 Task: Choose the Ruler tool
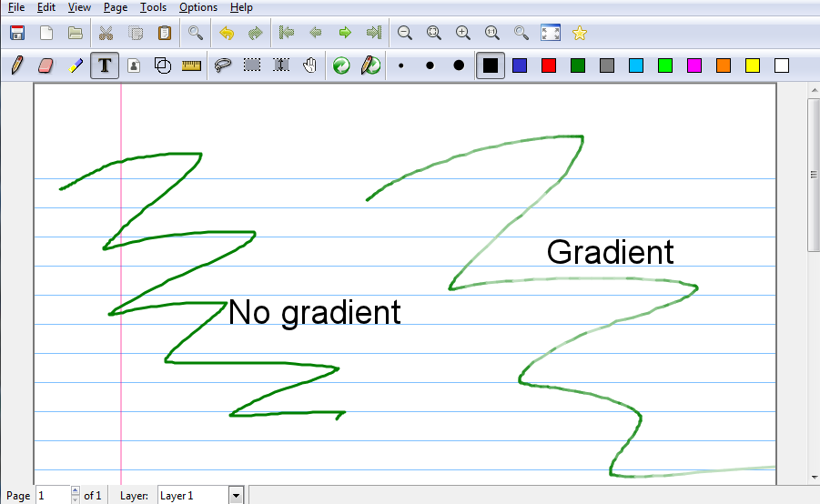[191, 66]
